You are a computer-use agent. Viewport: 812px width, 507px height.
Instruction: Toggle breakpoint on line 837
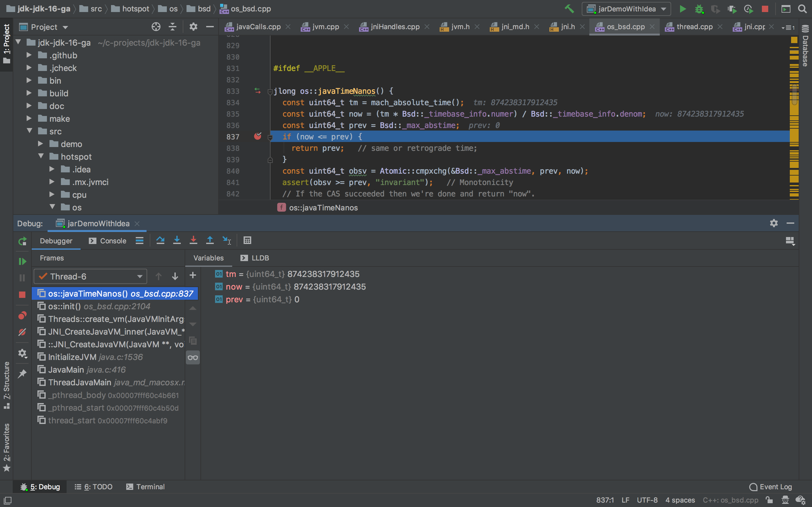(x=257, y=137)
